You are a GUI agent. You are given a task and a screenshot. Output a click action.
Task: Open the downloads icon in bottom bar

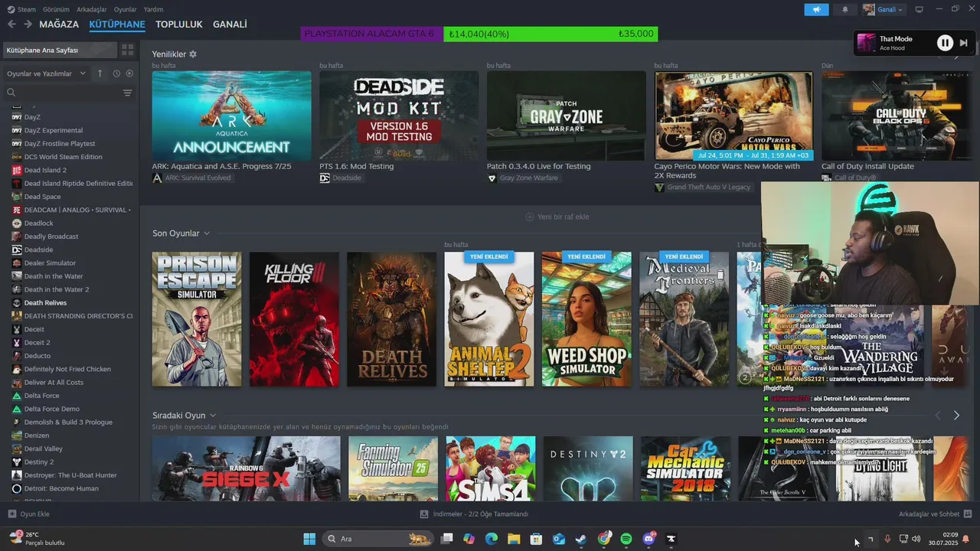pos(425,514)
